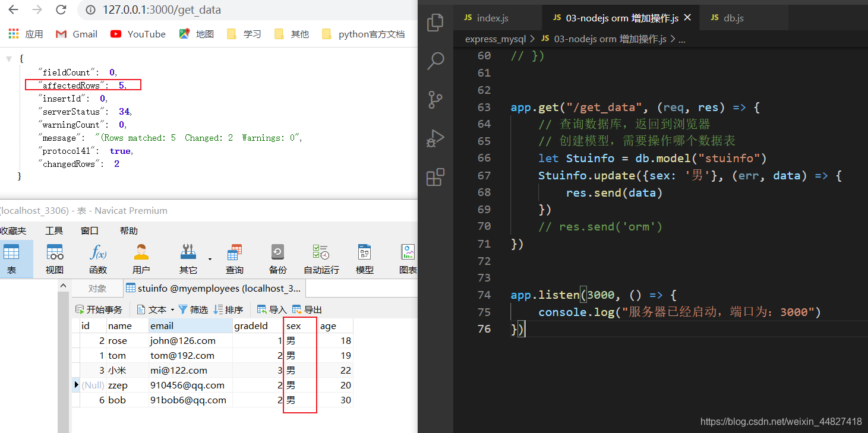The width and height of the screenshot is (868, 433).
Task: Click 导出 export button
Action: (x=307, y=309)
